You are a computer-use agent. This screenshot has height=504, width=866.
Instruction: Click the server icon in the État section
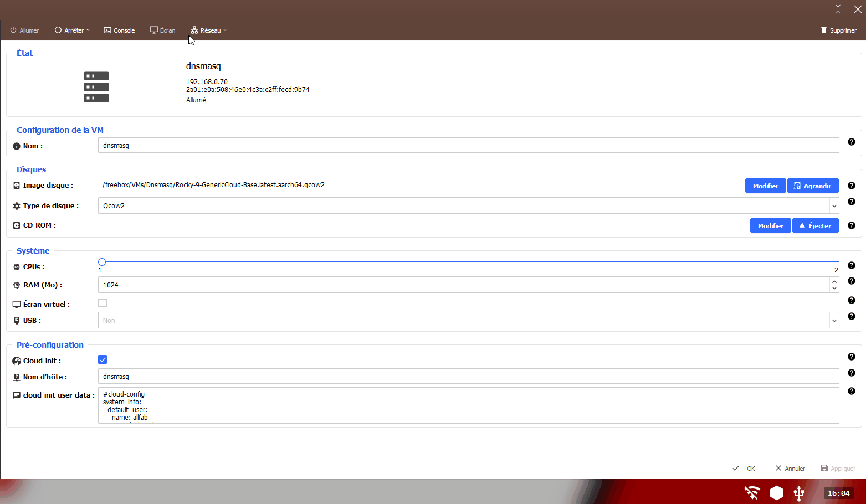[x=96, y=86]
